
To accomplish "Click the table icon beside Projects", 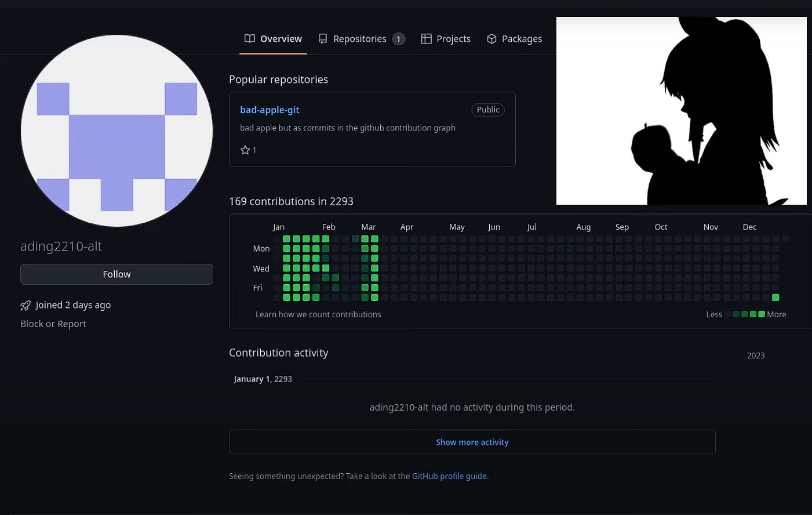I will tap(426, 39).
